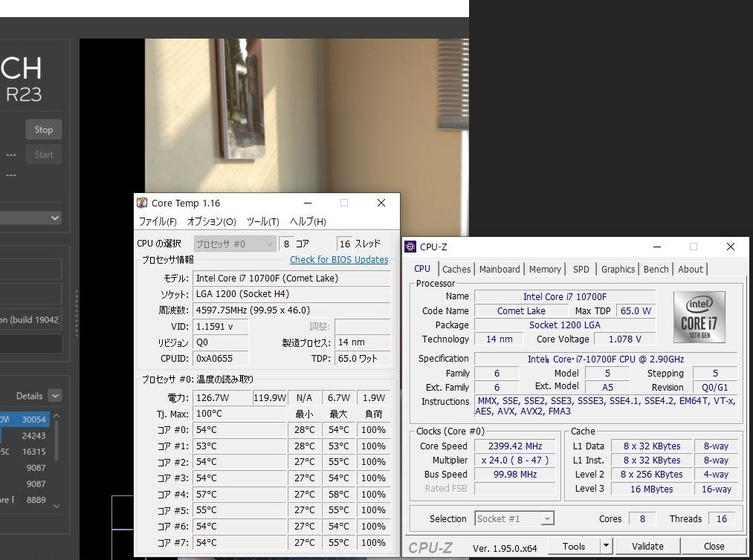The image size is (753, 560).
Task: Switch to the Mainboard tab in CPU-Z
Action: 500,269
